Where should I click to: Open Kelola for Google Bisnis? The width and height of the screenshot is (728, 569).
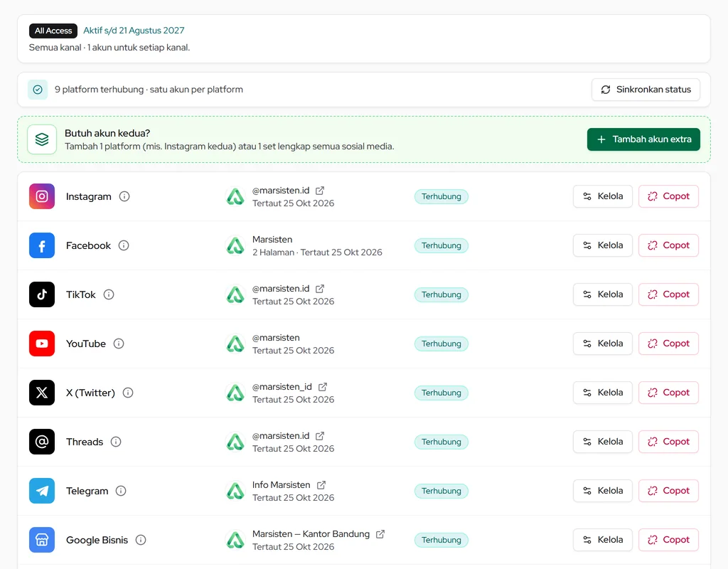(x=603, y=540)
